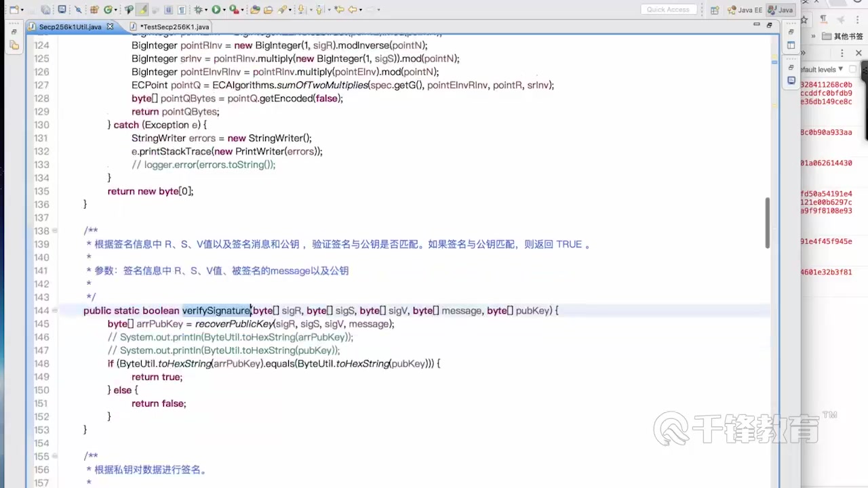868x488 pixels.
Task: Open the External Tools dropdown arrow
Action: pos(242,10)
